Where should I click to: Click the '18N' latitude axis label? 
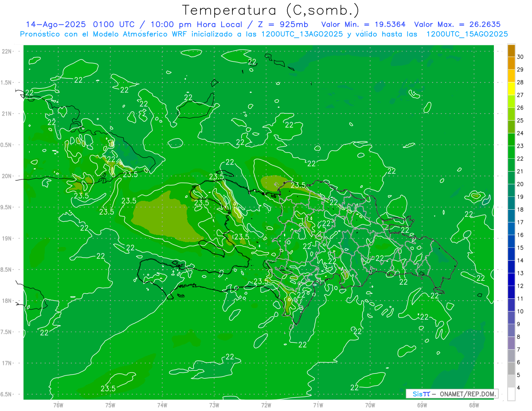pyautogui.click(x=7, y=301)
